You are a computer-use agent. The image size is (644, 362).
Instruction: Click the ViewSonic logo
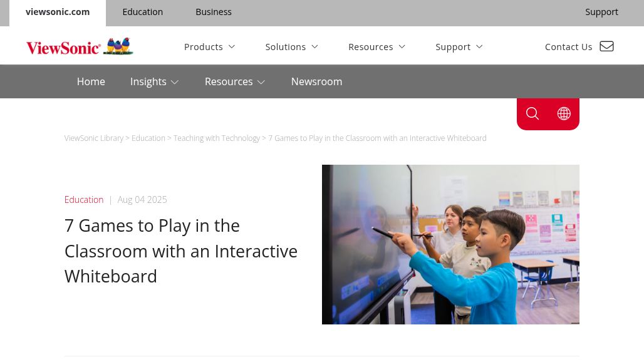(x=80, y=46)
